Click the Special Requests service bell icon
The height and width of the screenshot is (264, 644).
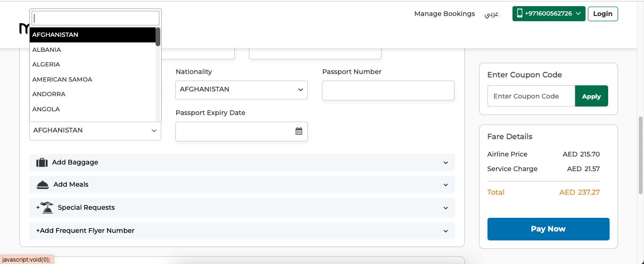point(47,207)
